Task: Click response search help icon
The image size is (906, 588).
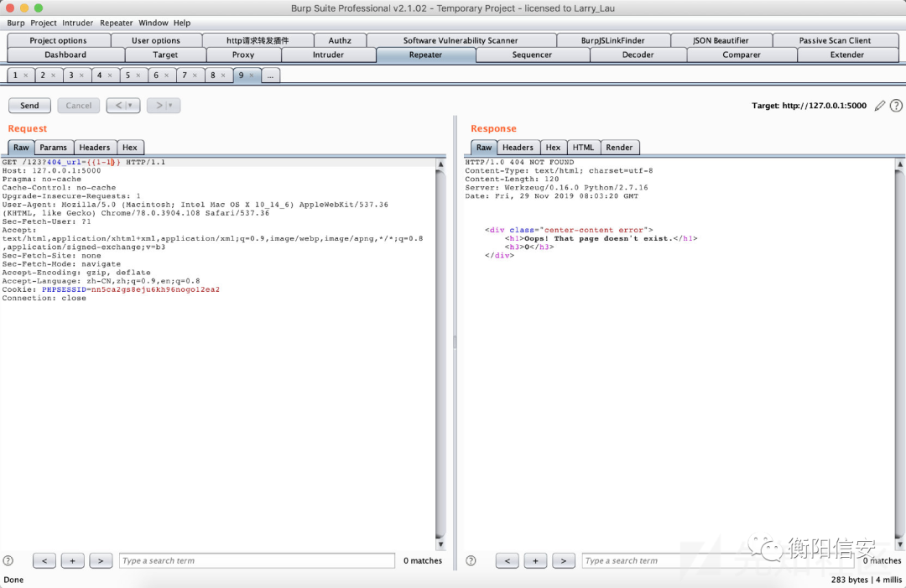Action: click(471, 560)
